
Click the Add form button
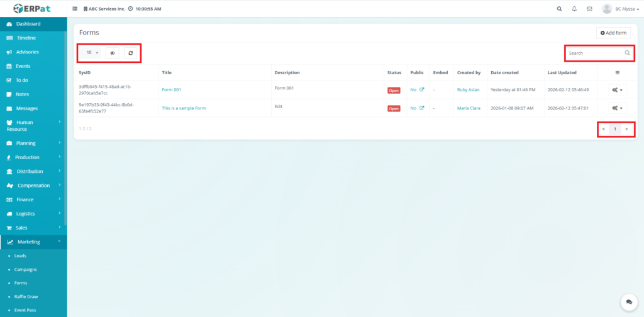(613, 33)
